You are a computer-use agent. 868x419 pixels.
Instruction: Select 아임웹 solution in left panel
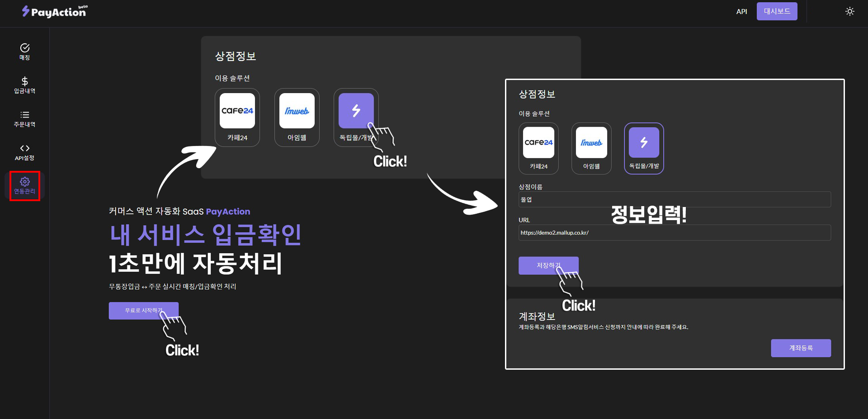pos(297,118)
